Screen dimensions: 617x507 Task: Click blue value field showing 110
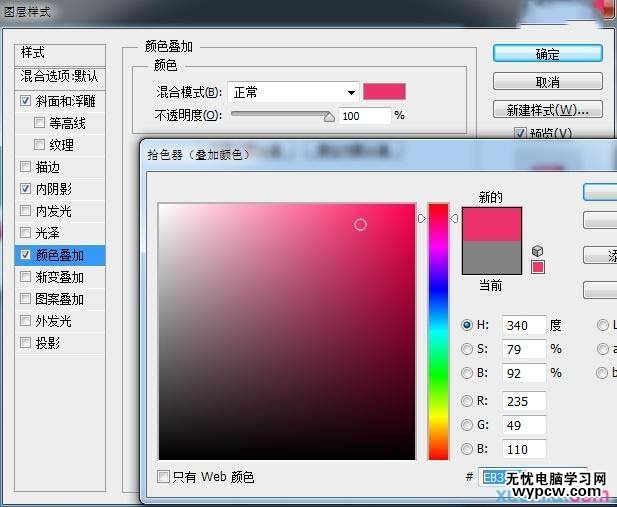(524, 449)
